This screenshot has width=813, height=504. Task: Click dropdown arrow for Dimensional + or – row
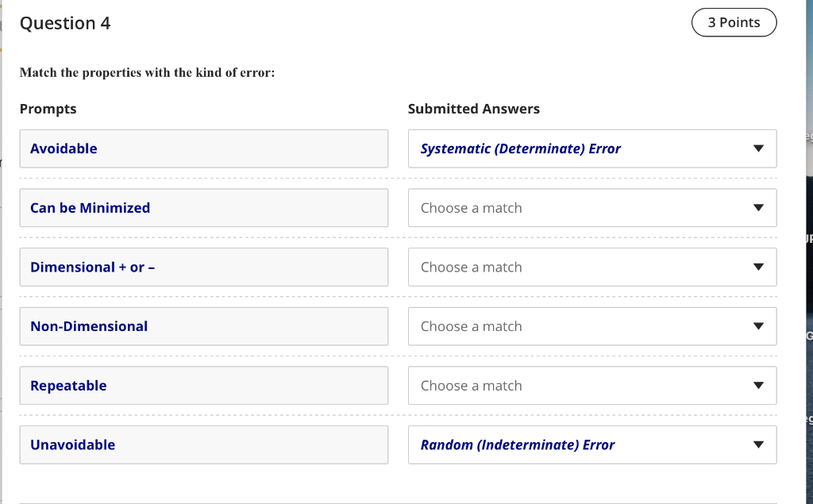757,267
